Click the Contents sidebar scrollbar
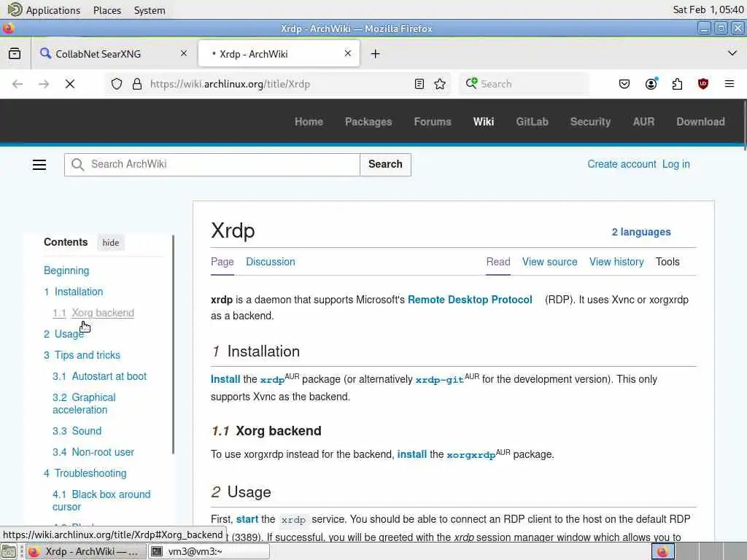This screenshot has height=560, width=747. (173, 345)
